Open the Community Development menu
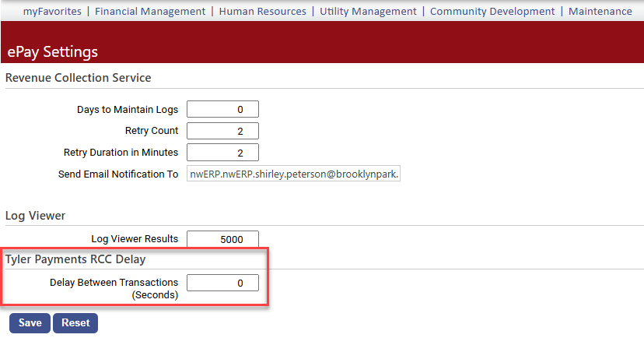This screenshot has width=644, height=338. click(492, 11)
